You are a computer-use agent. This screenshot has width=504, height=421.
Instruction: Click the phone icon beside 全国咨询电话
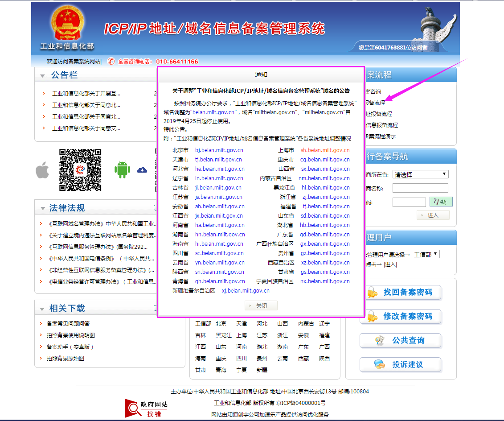point(111,62)
